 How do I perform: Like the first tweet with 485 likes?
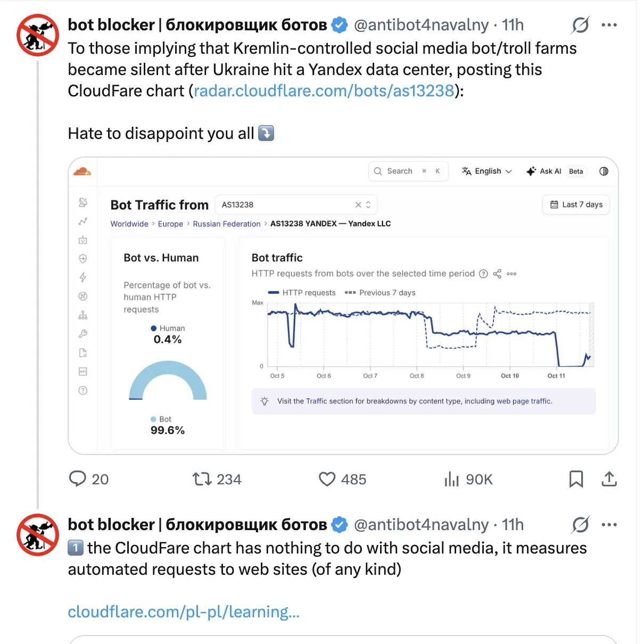click(x=327, y=479)
